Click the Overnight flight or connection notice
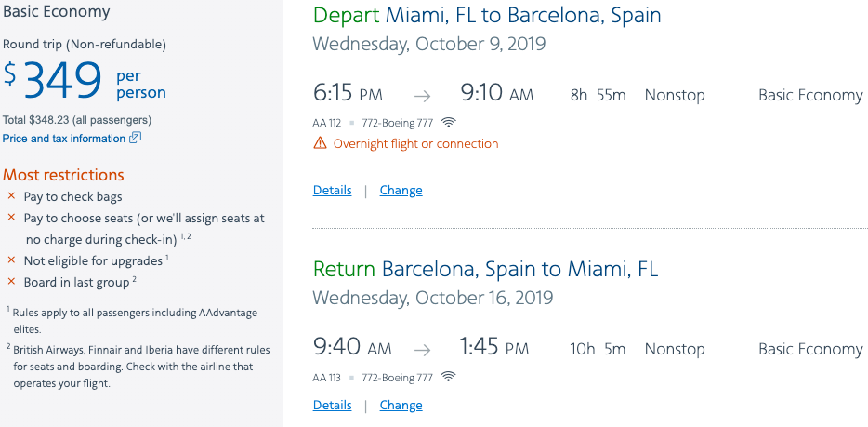The image size is (868, 427). (x=415, y=144)
